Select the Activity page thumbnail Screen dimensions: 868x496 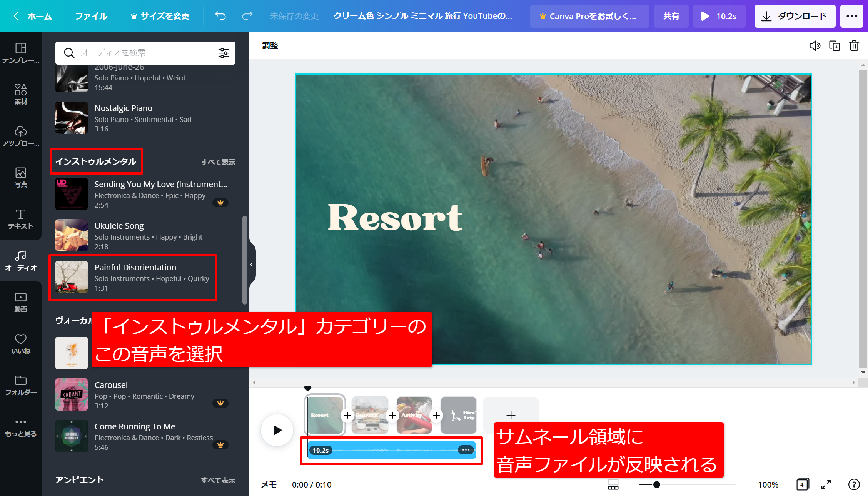[x=414, y=415]
